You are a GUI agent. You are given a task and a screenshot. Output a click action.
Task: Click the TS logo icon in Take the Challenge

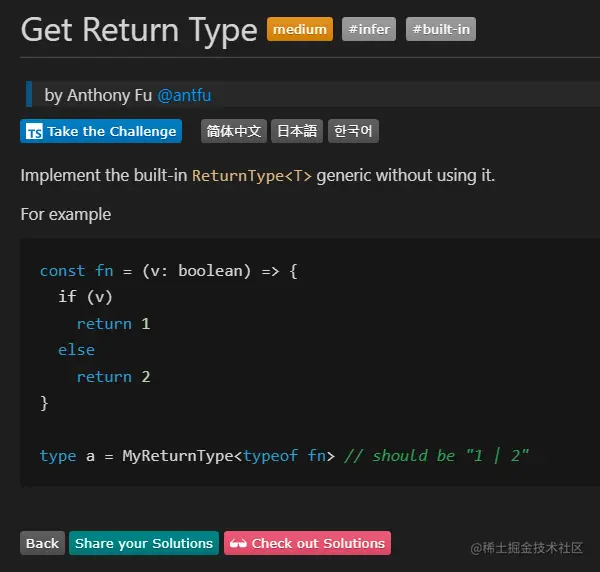pos(34,132)
